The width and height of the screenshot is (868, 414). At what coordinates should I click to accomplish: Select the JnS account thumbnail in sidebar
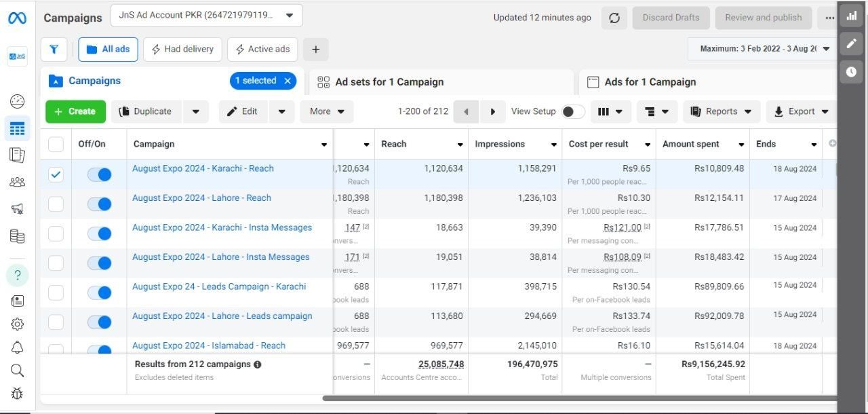18,56
